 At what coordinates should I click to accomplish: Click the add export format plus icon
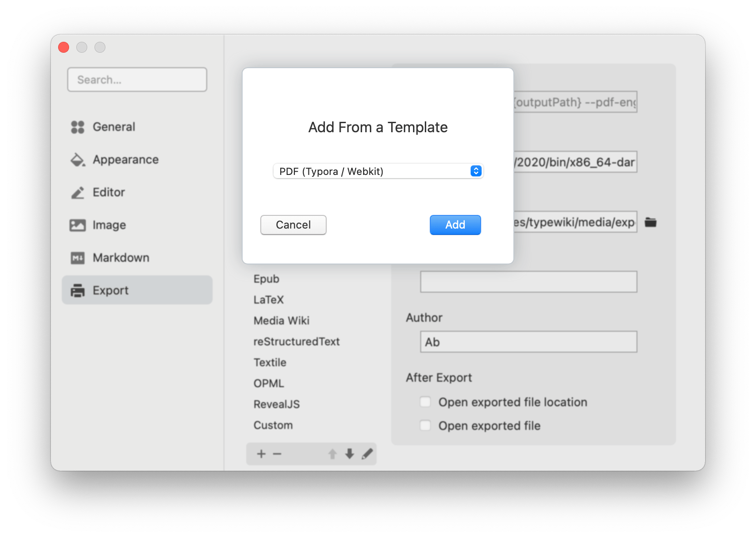[261, 454]
